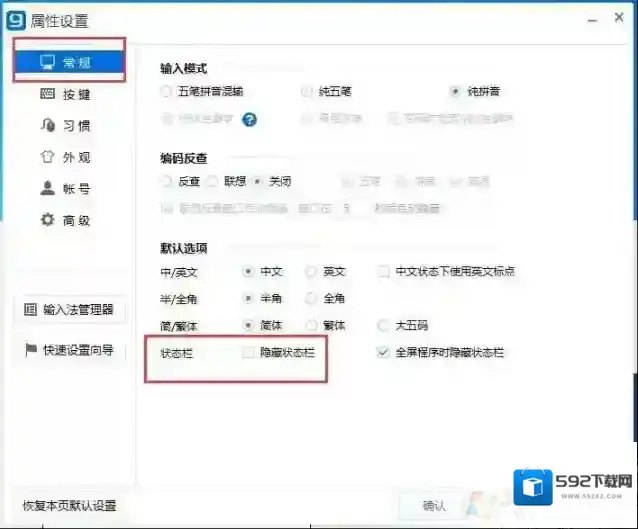The width and height of the screenshot is (638, 529).
Task: Open the 常规 (General) settings tab
Action: tap(69, 62)
